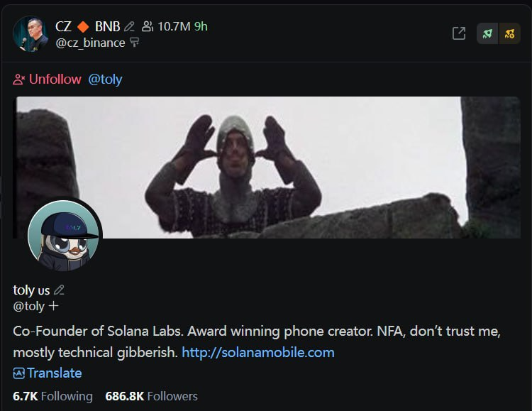Screen dimensions: 532x411
Task: Click the green rocket icon button
Action: (x=487, y=33)
